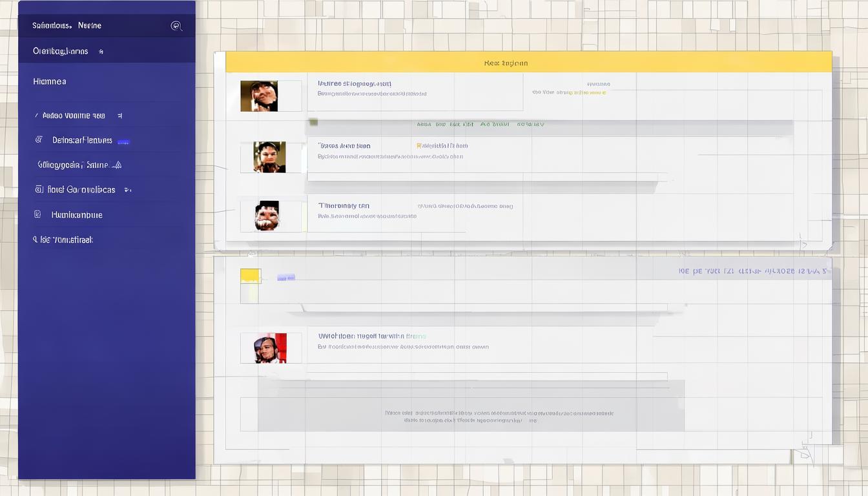This screenshot has width=868, height=496.
Task: Expand the second sidebar header row with the small arrow
Action: [101, 52]
